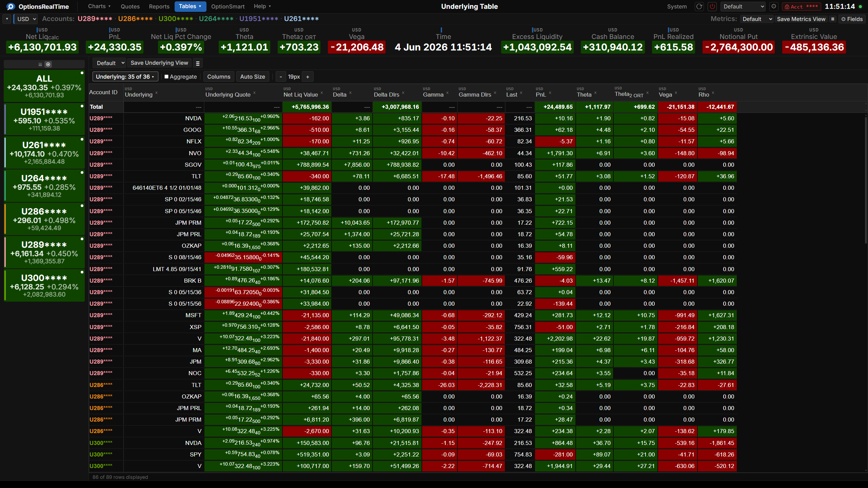868x488 pixels.
Task: Remove the Underlying Quote column with its x
Action: click(254, 93)
